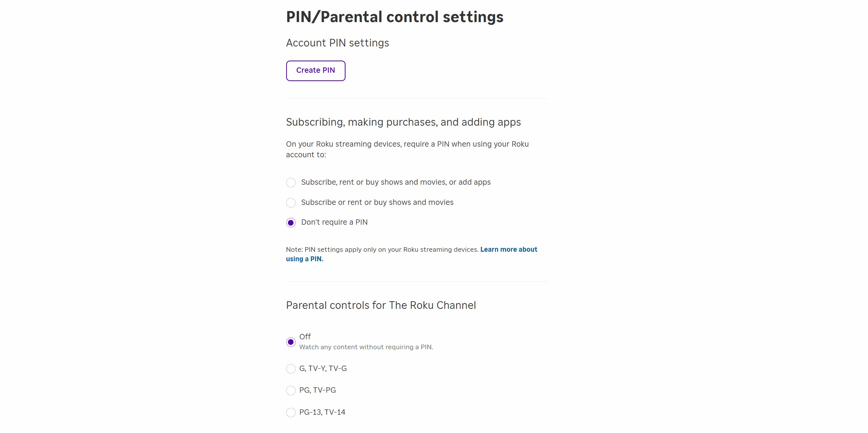868x433 pixels.
Task: Disable PIN requirement for account actions
Action: pyautogui.click(x=291, y=222)
